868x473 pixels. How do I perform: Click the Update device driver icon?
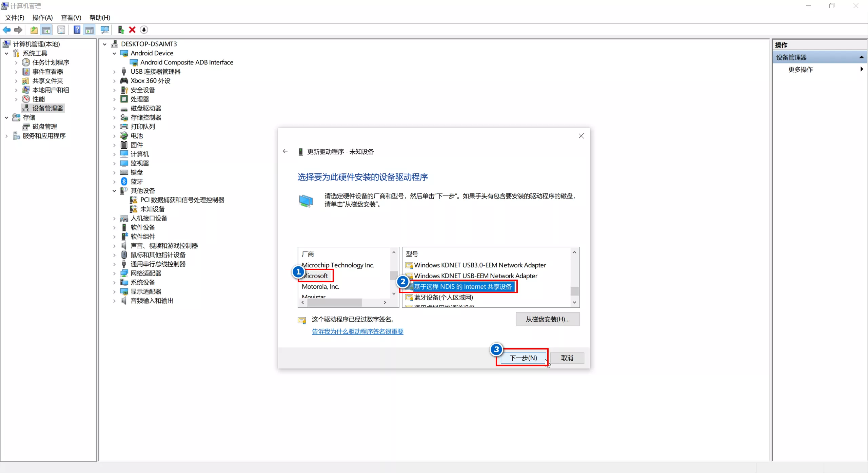click(x=121, y=30)
